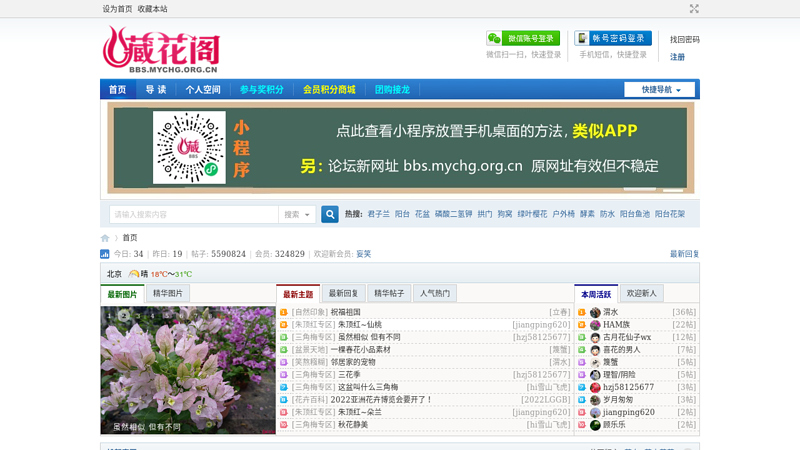This screenshot has height=450, width=800.
Task: Switch to the 人气热门 tab
Action: (x=435, y=293)
